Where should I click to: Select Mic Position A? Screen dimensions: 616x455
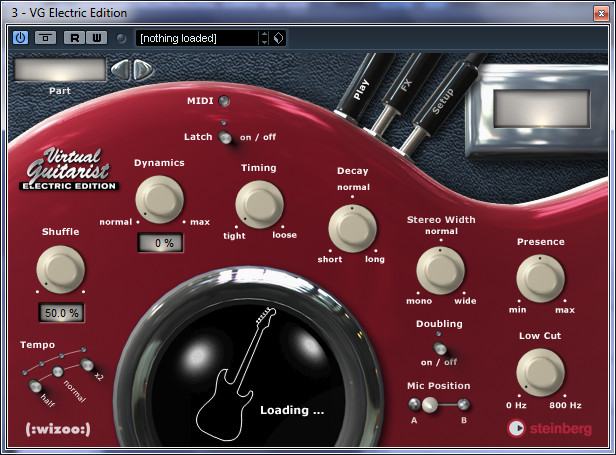click(x=414, y=404)
